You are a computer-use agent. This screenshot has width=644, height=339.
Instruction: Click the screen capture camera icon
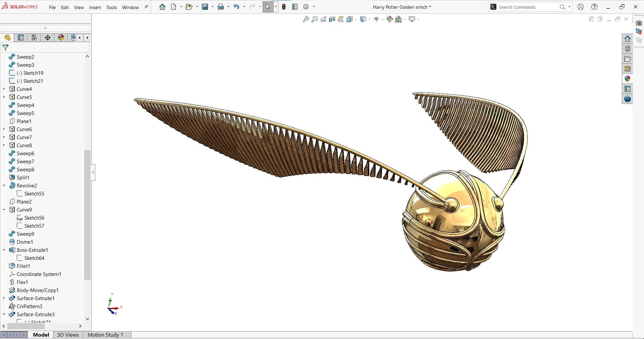click(639, 23)
